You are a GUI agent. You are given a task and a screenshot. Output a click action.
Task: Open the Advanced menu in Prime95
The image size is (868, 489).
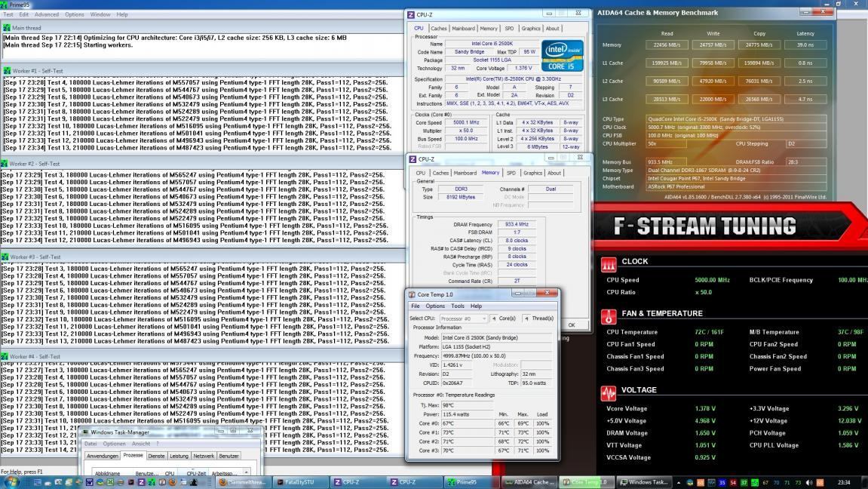[x=47, y=14]
